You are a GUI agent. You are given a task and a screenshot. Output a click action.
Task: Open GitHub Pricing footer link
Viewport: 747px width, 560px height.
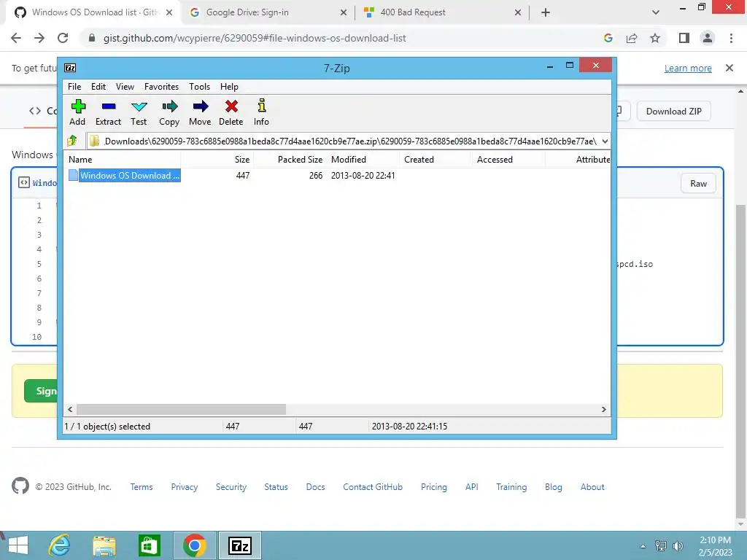(x=434, y=486)
